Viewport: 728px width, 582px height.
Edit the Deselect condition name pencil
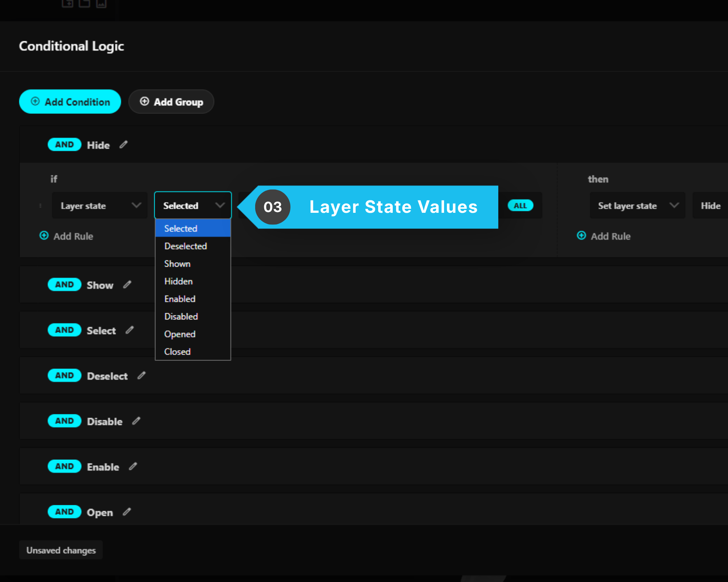tap(142, 375)
